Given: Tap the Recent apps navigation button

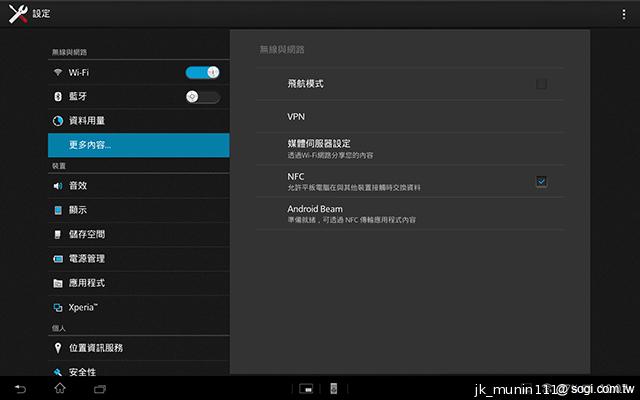Looking at the screenshot, I should 100,389.
